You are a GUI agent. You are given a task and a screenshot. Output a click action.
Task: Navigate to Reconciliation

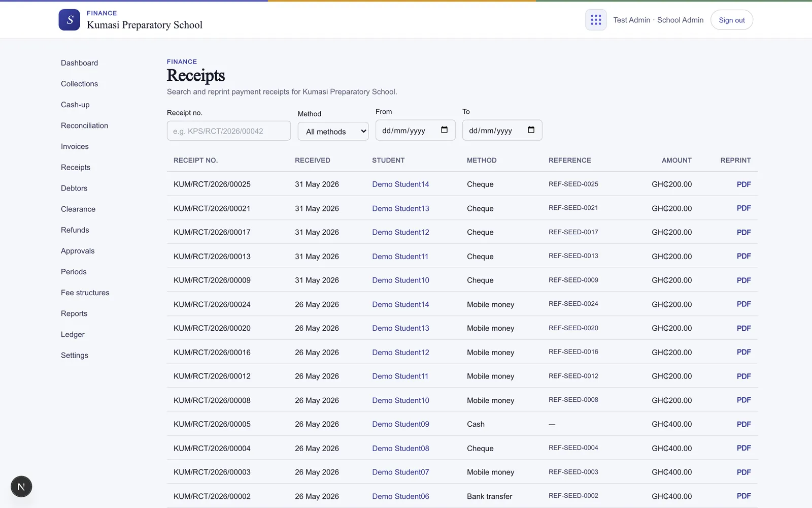tap(85, 125)
